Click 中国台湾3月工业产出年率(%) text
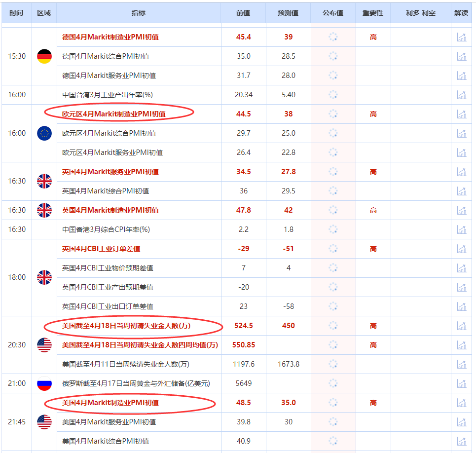Screen dimensions: 476x453 click(108, 95)
